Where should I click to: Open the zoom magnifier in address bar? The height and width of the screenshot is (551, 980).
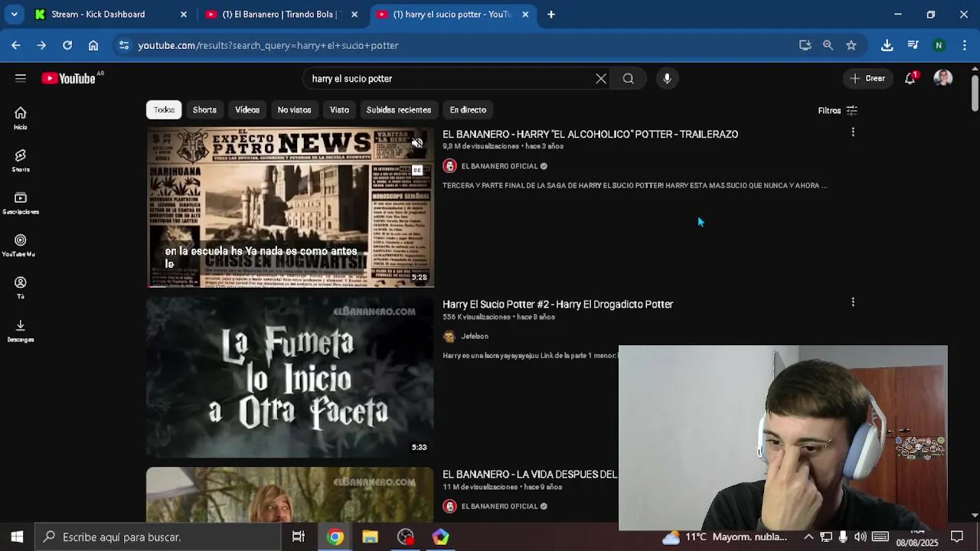pos(828,45)
